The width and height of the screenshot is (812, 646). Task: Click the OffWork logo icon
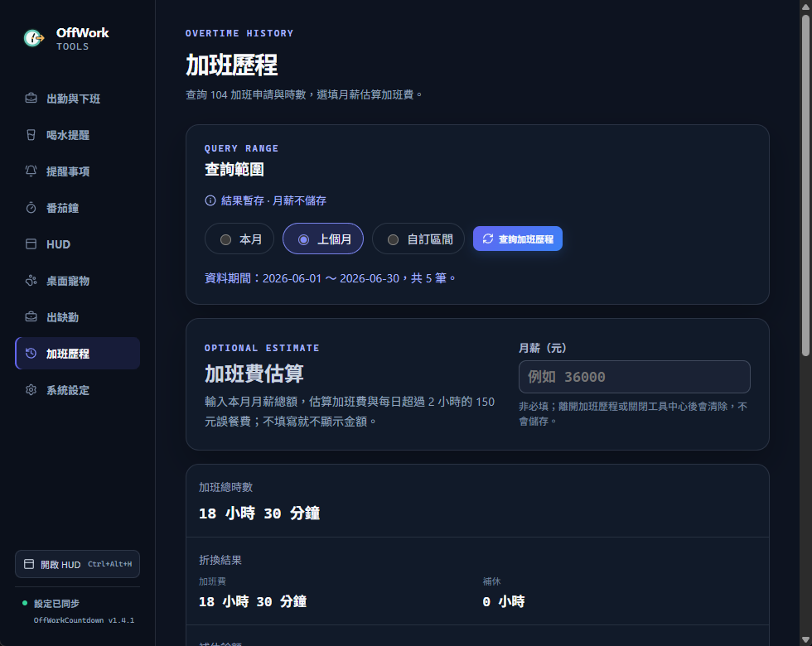[34, 38]
